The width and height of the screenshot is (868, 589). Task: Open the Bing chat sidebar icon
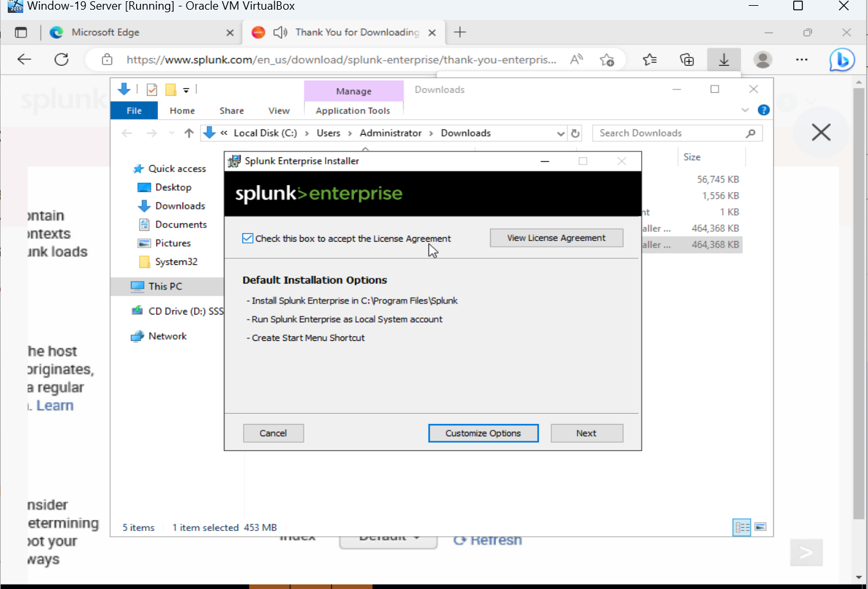pyautogui.click(x=842, y=60)
